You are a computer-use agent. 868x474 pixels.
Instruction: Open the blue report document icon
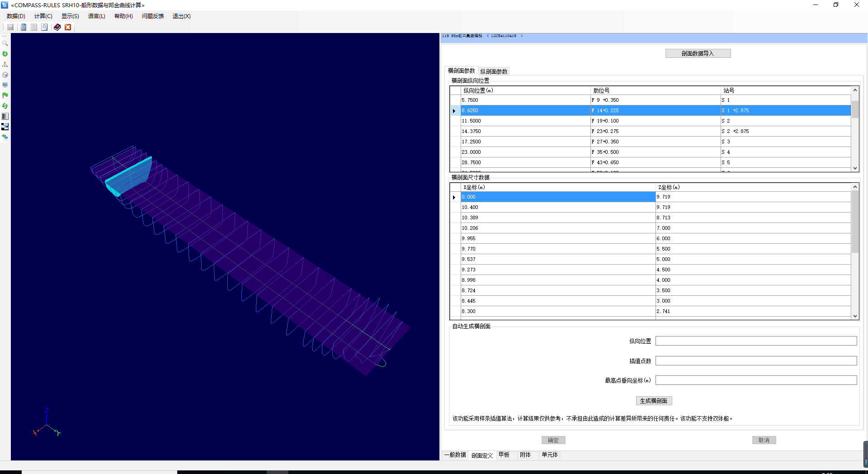(44, 27)
